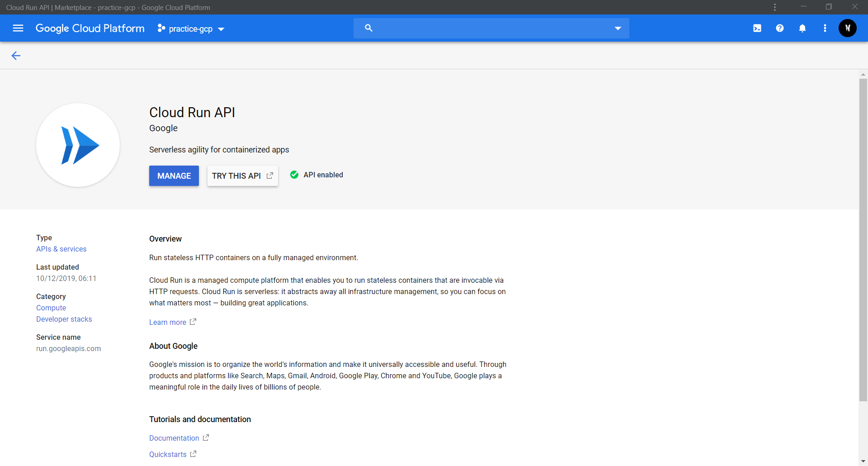Activate Cloud Shell icon

(x=757, y=28)
